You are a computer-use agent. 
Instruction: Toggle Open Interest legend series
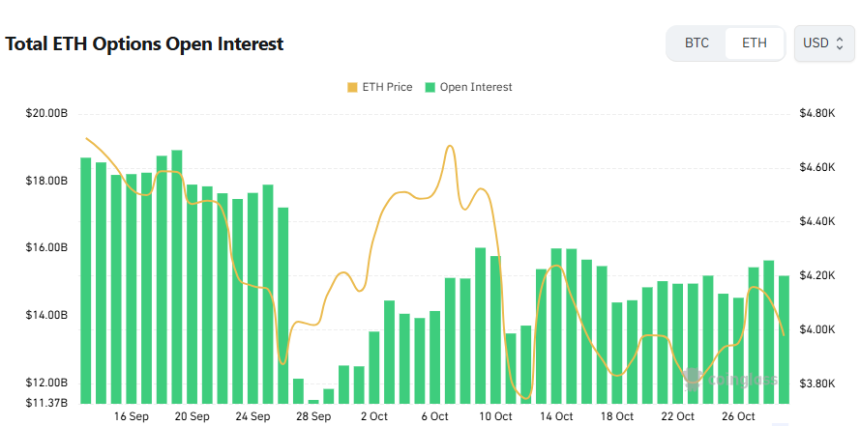[x=468, y=87]
